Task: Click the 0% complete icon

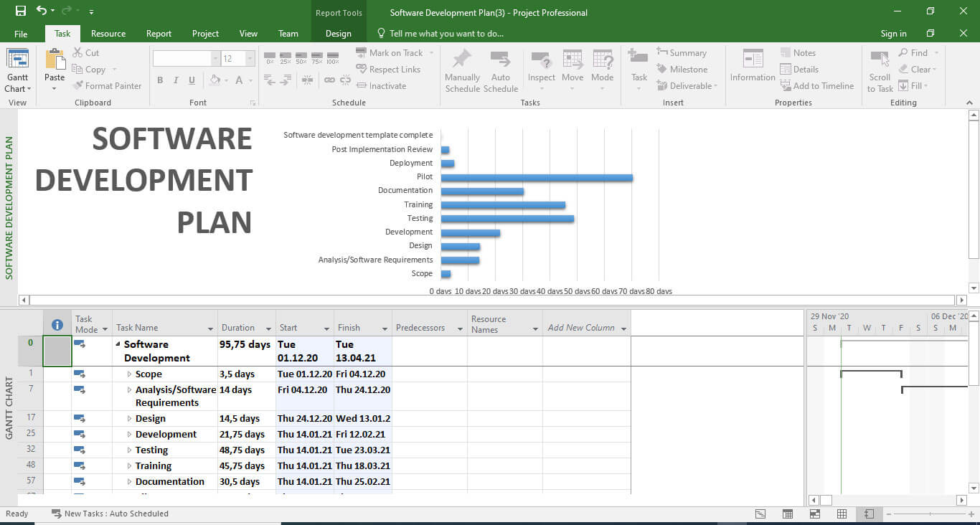Action: [x=270, y=57]
